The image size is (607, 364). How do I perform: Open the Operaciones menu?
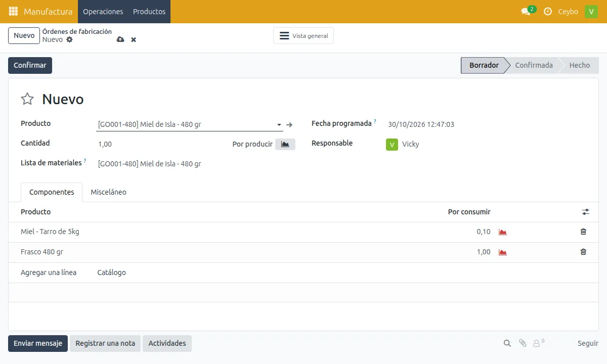tap(103, 12)
